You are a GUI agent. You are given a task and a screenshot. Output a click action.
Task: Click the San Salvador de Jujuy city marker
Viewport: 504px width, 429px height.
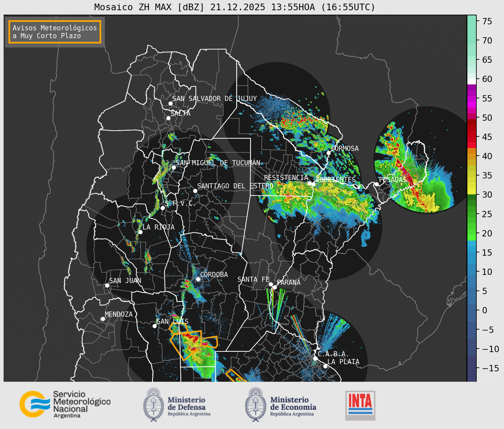click(x=170, y=103)
